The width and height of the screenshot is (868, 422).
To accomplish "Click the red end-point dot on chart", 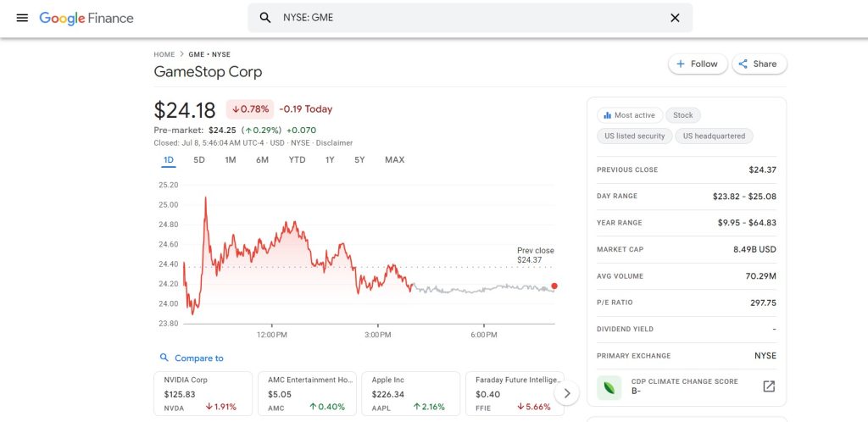I will 554,286.
